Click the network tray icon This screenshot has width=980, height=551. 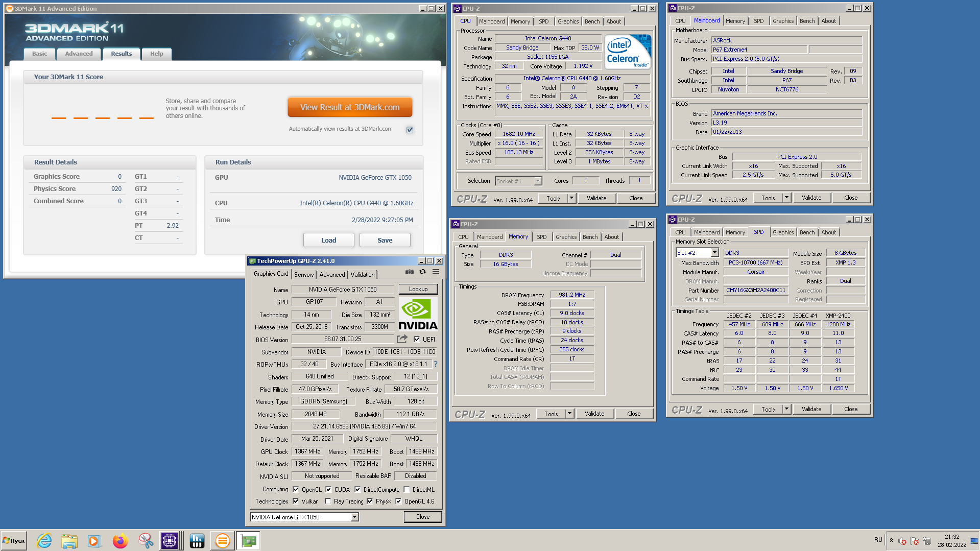coord(927,541)
